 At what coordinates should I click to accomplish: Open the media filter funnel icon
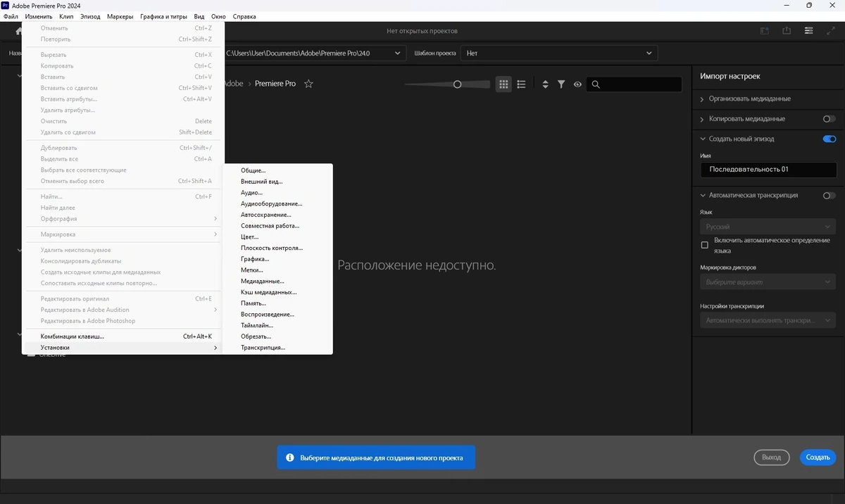[561, 84]
